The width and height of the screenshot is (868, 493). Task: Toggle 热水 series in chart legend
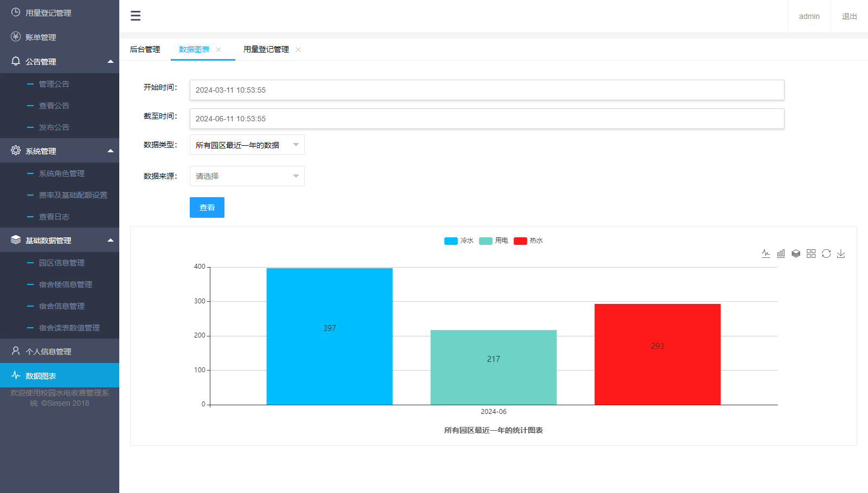coord(528,241)
